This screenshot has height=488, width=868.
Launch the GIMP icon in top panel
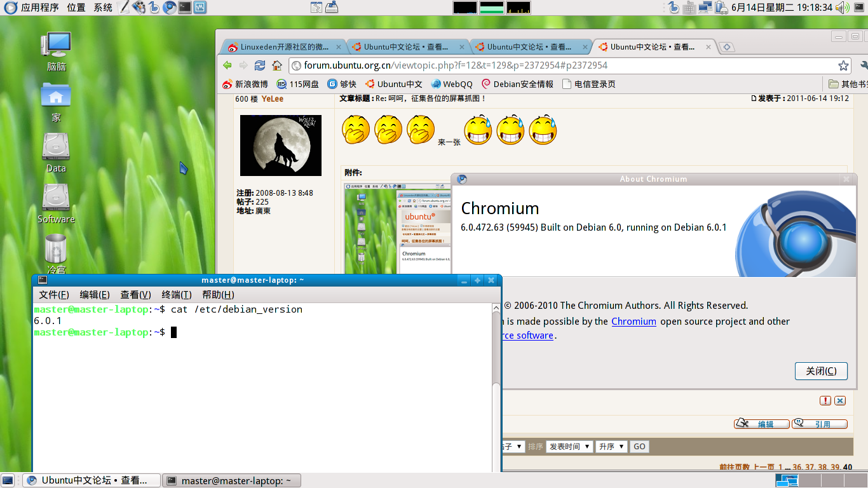point(139,8)
